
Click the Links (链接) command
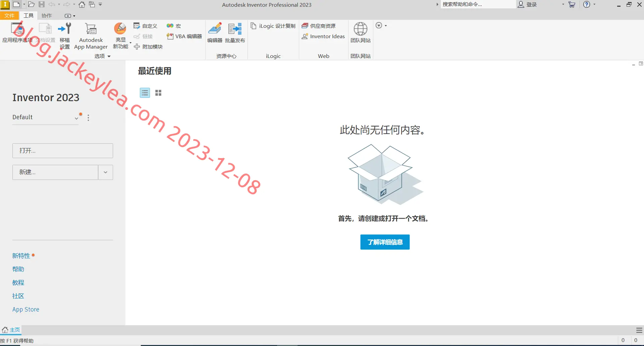pyautogui.click(x=143, y=36)
